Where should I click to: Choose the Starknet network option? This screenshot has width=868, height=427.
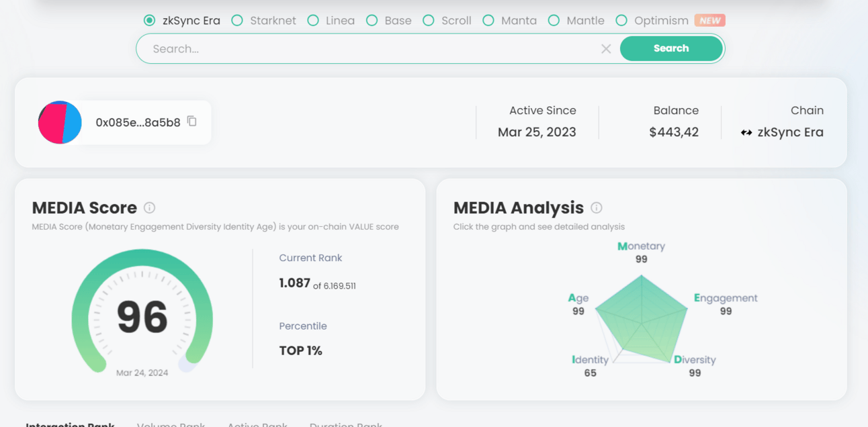pos(237,20)
